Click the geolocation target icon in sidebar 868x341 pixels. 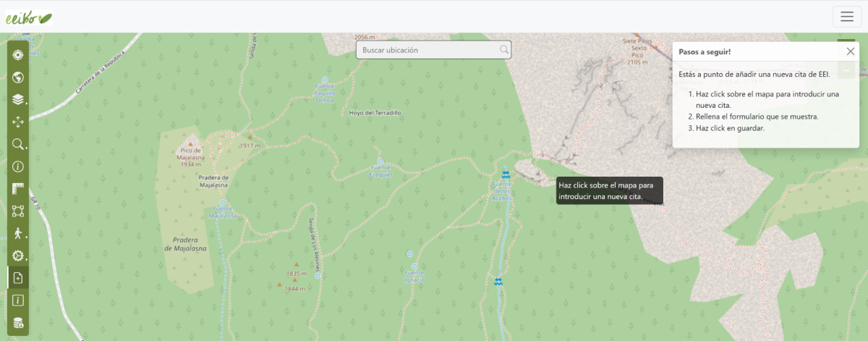(x=18, y=54)
